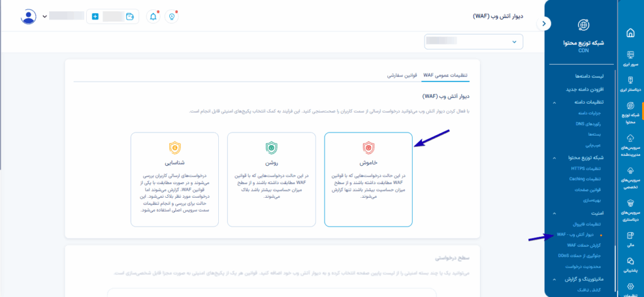Click the green shield icon on the روشن card
The height and width of the screenshot is (297, 644).
(272, 148)
